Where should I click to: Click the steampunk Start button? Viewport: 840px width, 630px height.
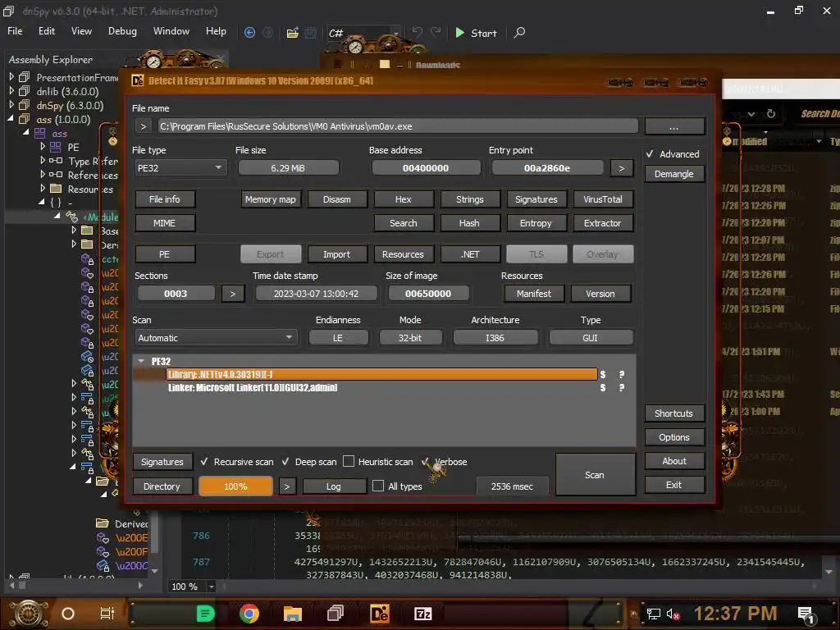click(29, 614)
